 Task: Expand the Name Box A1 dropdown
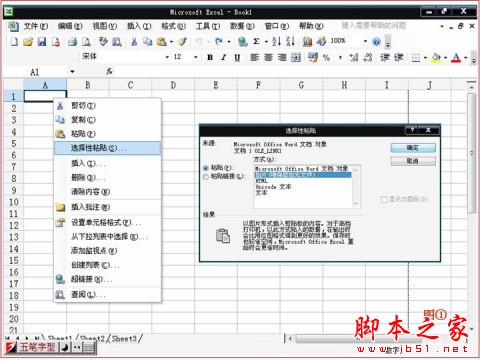pyautogui.click(x=72, y=72)
